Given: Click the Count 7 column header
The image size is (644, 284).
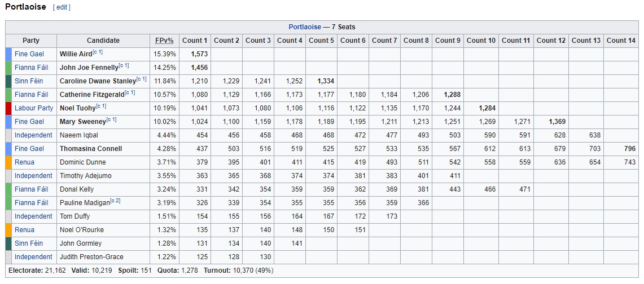Looking at the screenshot, I should [x=385, y=41].
